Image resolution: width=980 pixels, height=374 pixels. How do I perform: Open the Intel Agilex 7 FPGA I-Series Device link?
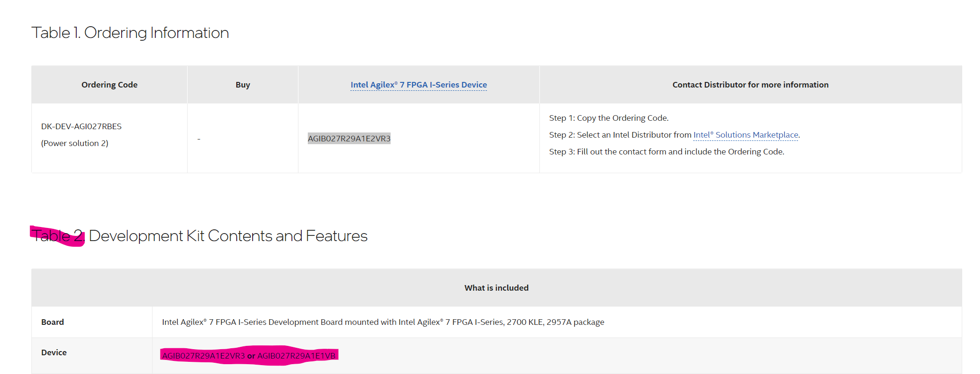[418, 85]
